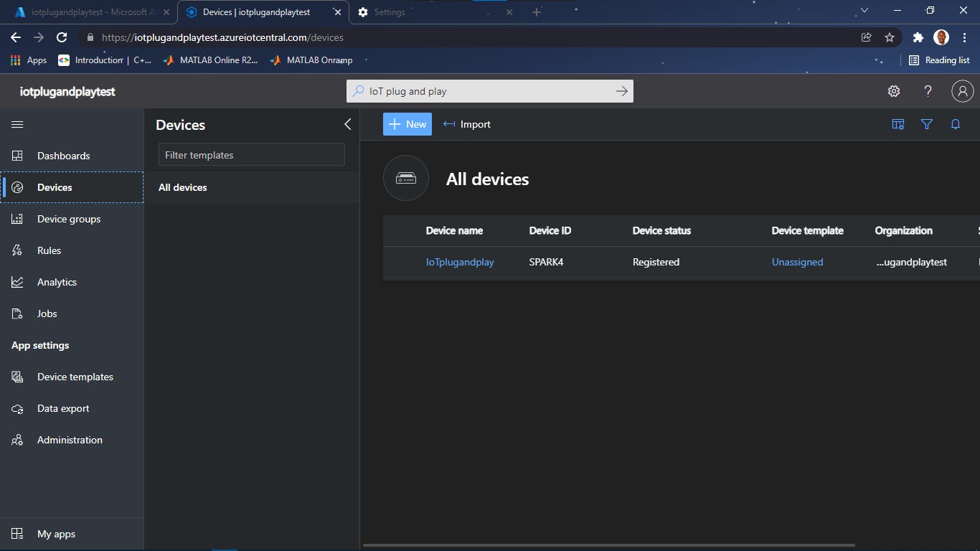The image size is (980, 551).
Task: Click Import devices button
Action: coord(467,124)
